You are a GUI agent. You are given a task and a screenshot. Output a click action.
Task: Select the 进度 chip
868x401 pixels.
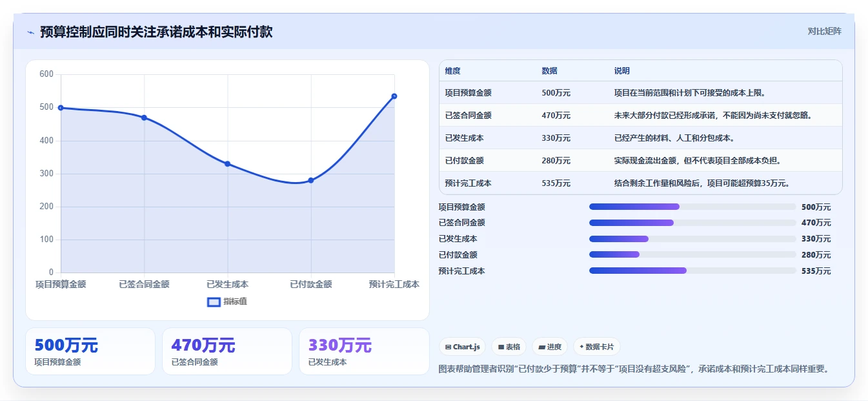pyautogui.click(x=550, y=347)
